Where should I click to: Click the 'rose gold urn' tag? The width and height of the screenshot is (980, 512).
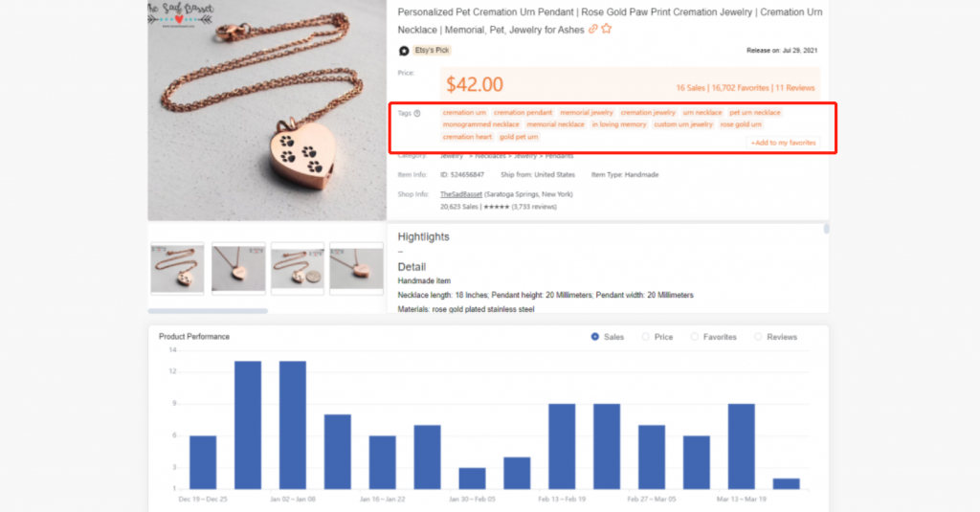click(x=741, y=124)
